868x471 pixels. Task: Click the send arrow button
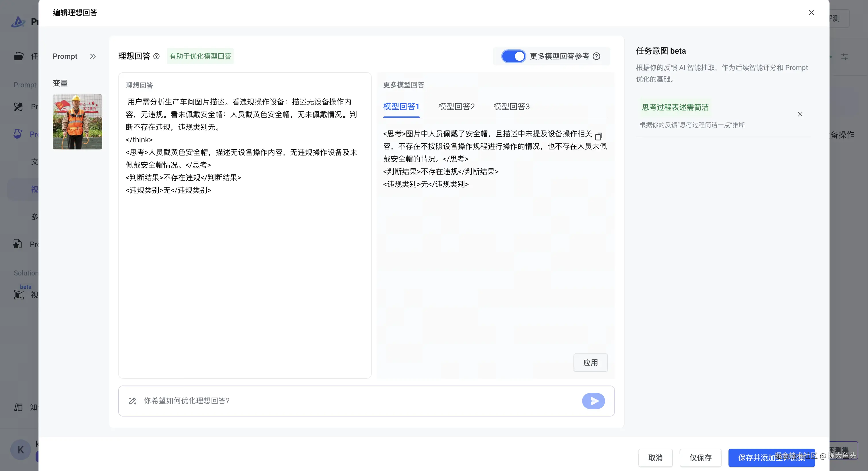(x=593, y=401)
